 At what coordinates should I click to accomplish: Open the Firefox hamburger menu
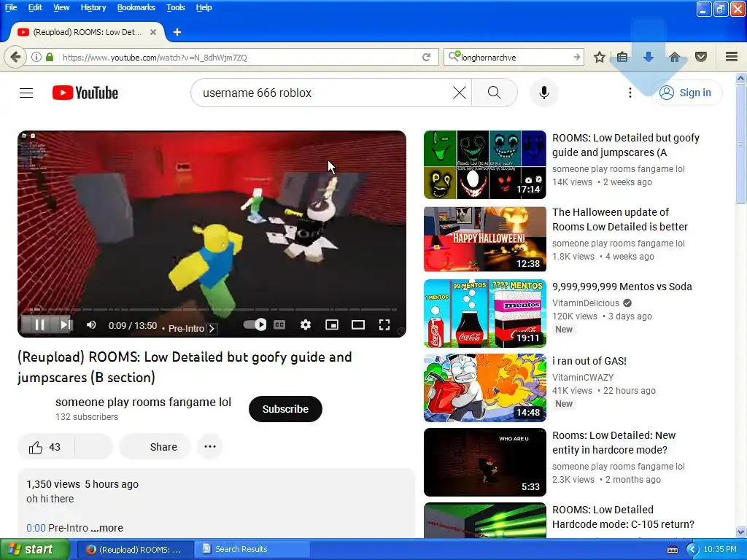click(x=732, y=57)
